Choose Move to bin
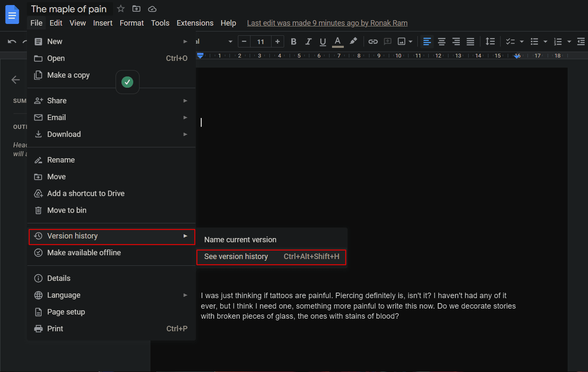The width and height of the screenshot is (588, 372). [111, 210]
